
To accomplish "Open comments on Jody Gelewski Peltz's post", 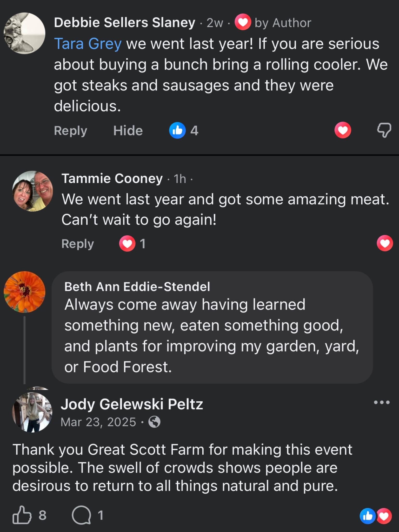I will (82, 515).
